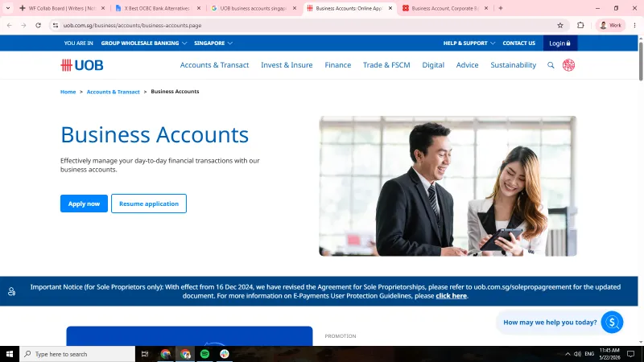644x362 pixels.
Task: Click the ENG language indicator
Action: point(589,354)
